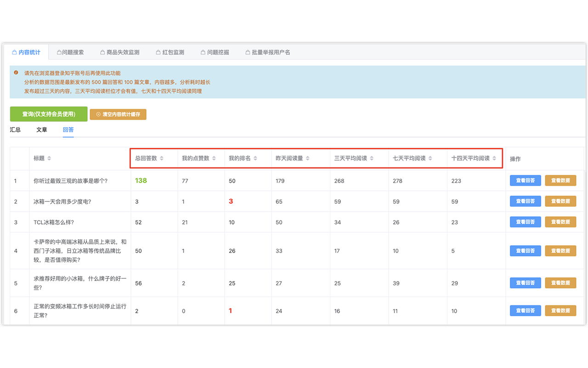Screen dimensions: 588x368
Task: Sort by 我的点赞数 column arrows
Action: [x=214, y=158]
